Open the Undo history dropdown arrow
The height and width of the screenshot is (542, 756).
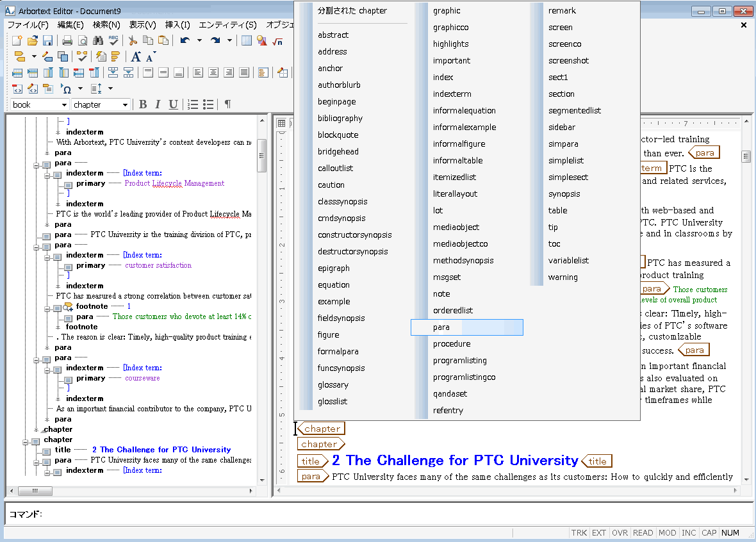click(199, 40)
